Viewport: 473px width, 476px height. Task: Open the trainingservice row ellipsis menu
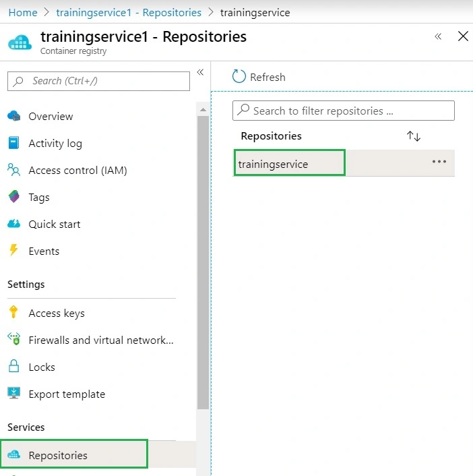439,162
